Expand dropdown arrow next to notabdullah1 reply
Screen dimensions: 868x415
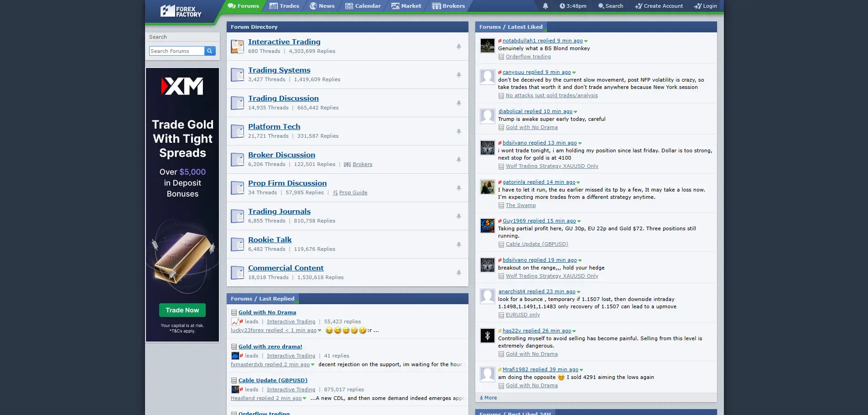[x=586, y=41]
